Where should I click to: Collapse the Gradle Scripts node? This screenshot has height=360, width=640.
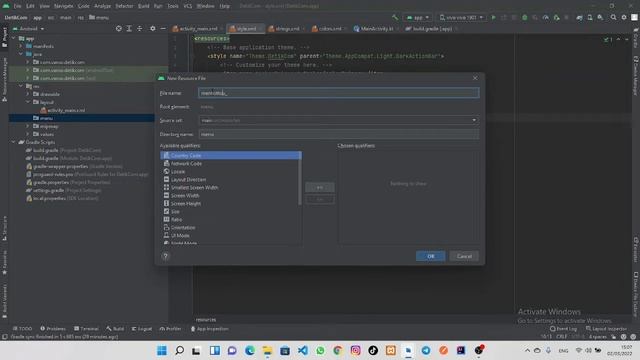pos(13,142)
